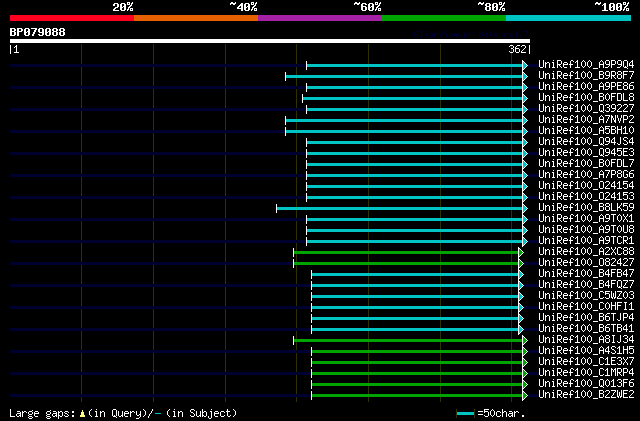Image resolution: width=640 pixels, height=421 pixels.
Task: Open hit UniRef100_Q39227
Action: (x=586, y=109)
